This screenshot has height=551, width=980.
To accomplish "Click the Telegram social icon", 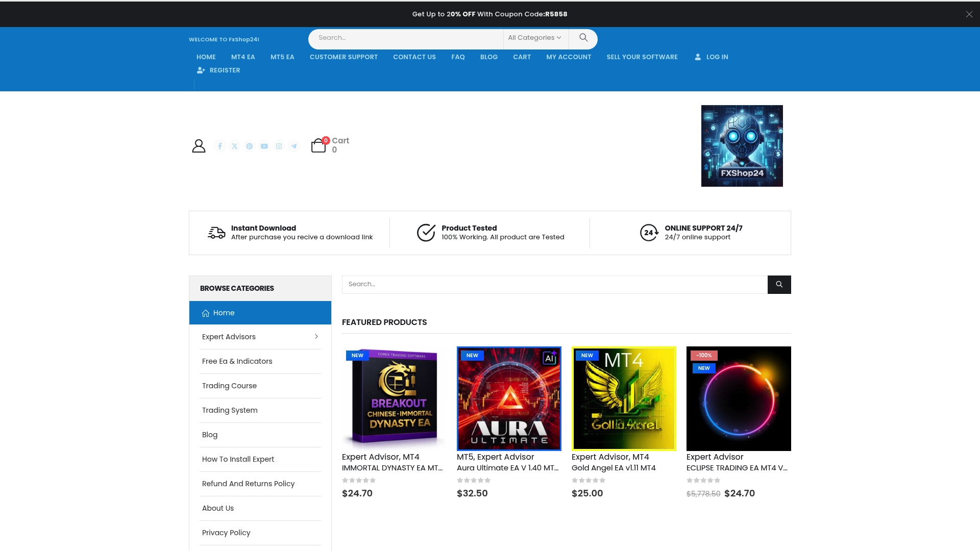I will pos(293,146).
